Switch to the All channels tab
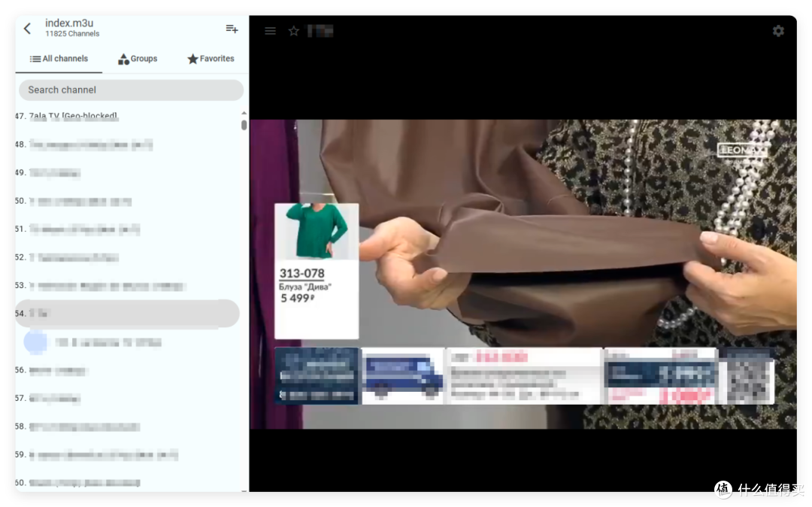The height and width of the screenshot is (507, 812). (x=59, y=59)
